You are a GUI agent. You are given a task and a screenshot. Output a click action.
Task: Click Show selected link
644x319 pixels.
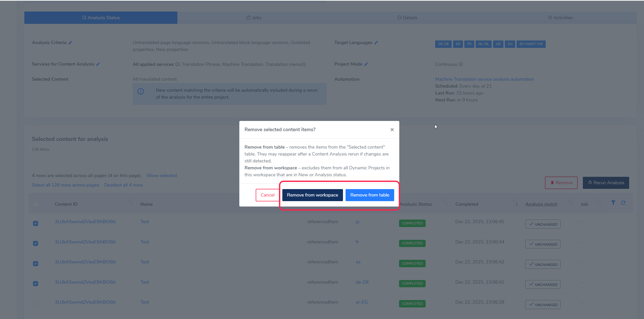point(162,176)
